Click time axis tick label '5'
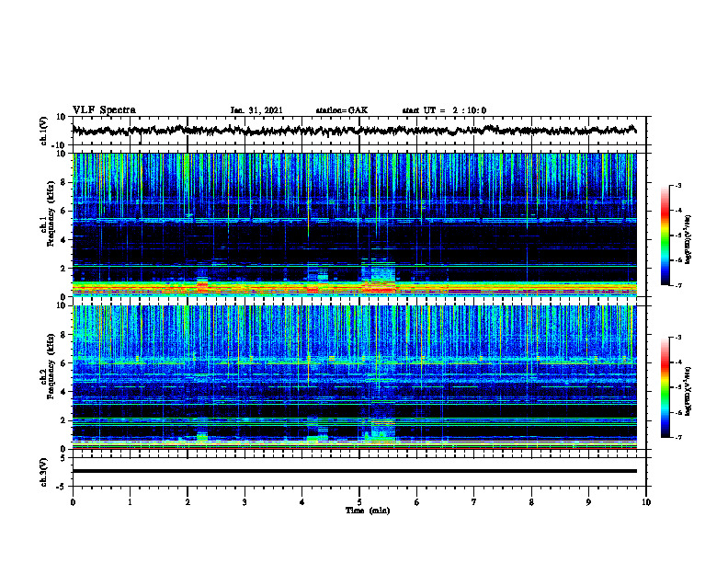The image size is (728, 563). 359,502
